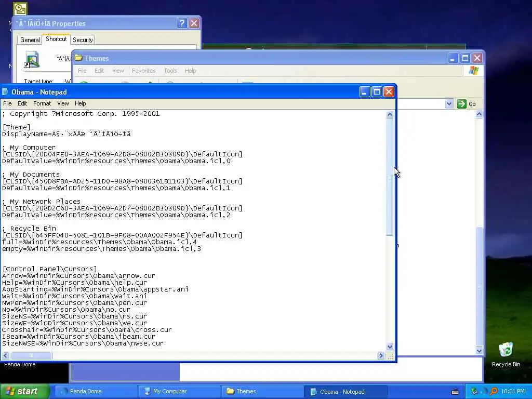The width and height of the screenshot is (532, 399).
Task: Click the shortcut icon in Properties dialog
Action: click(32, 59)
